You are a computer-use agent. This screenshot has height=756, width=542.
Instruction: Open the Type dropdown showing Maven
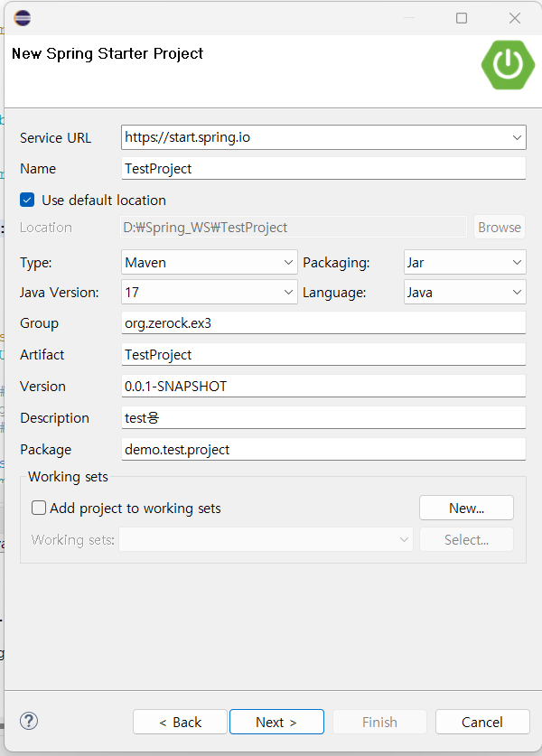click(x=210, y=262)
